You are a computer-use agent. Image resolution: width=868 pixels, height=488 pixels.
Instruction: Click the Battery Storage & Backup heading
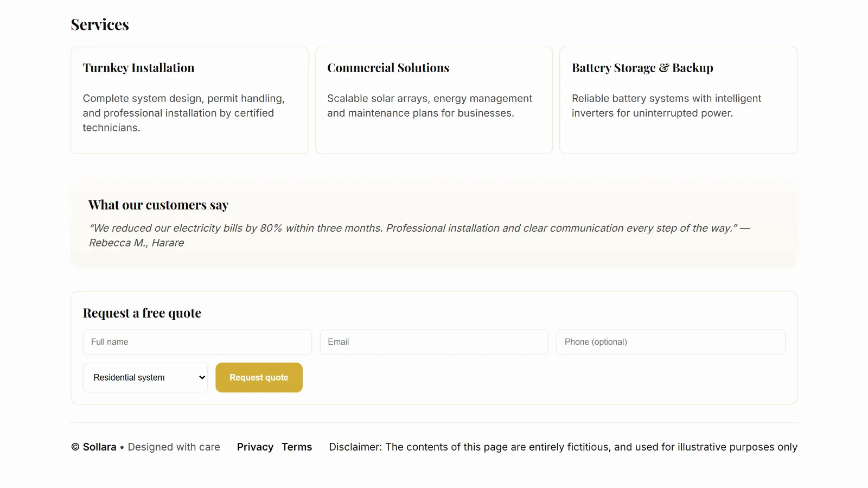pyautogui.click(x=642, y=68)
